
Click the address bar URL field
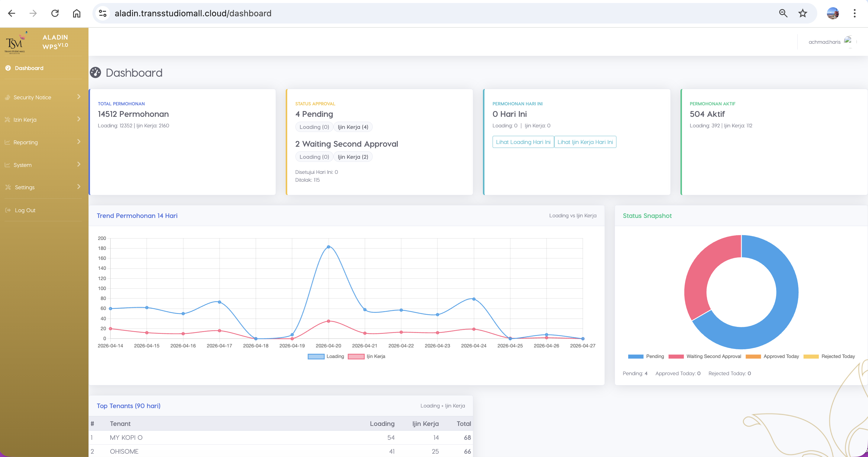pos(438,14)
